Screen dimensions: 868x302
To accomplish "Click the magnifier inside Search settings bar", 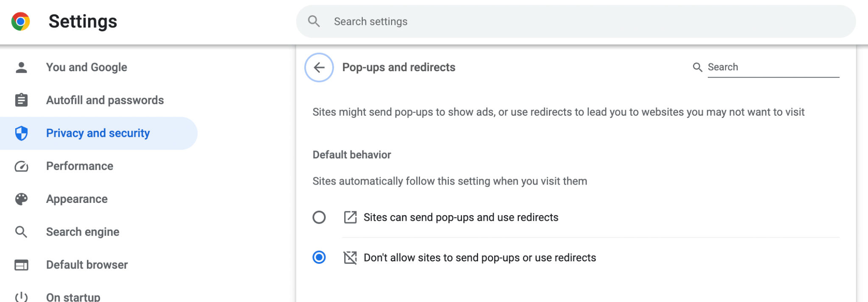I will point(314,21).
